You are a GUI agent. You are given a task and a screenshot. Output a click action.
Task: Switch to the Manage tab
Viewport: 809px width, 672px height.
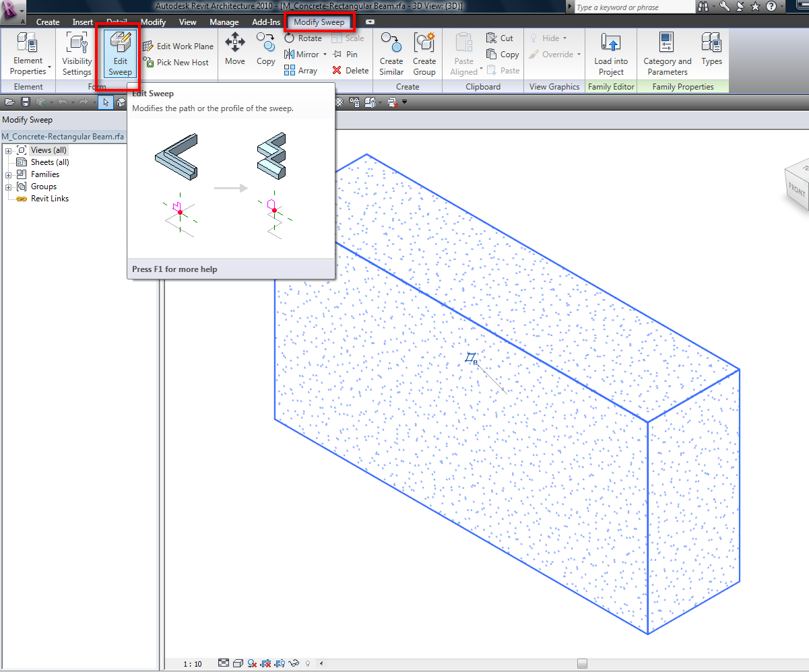point(224,22)
